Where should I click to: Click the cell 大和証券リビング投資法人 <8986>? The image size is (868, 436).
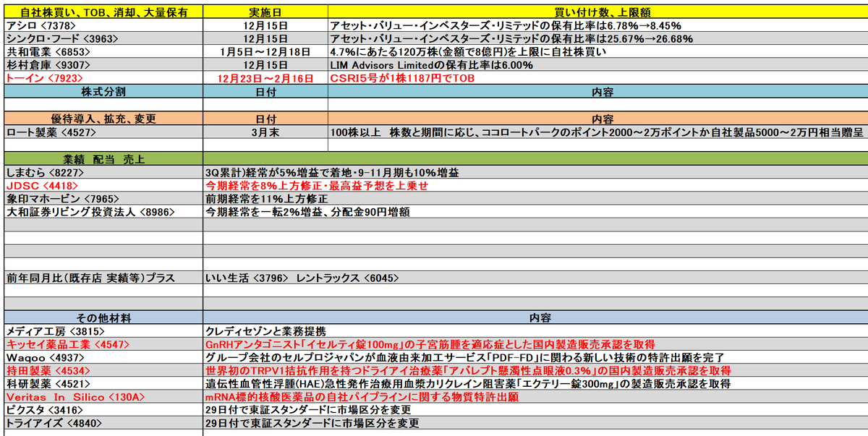tap(103, 212)
